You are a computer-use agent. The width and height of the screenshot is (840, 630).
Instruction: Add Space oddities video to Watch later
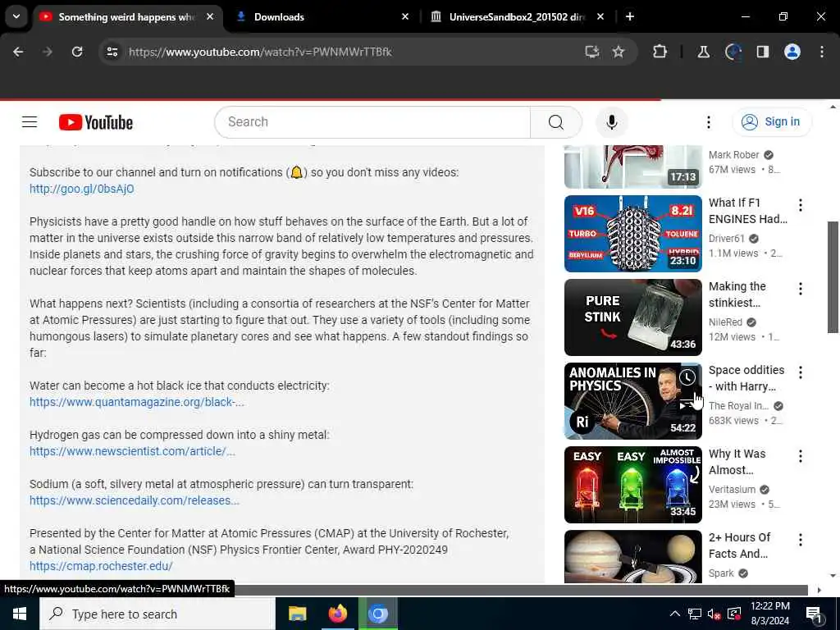(687, 377)
